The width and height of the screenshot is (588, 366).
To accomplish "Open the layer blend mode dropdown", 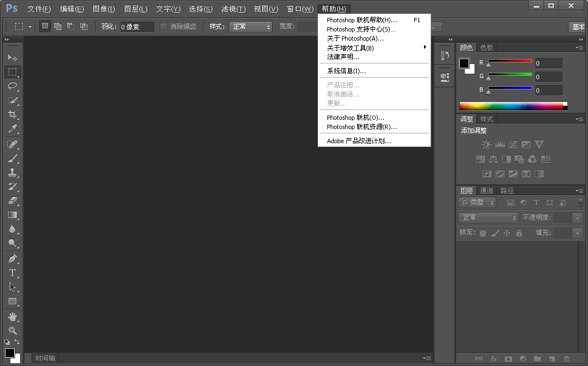I will [x=488, y=217].
